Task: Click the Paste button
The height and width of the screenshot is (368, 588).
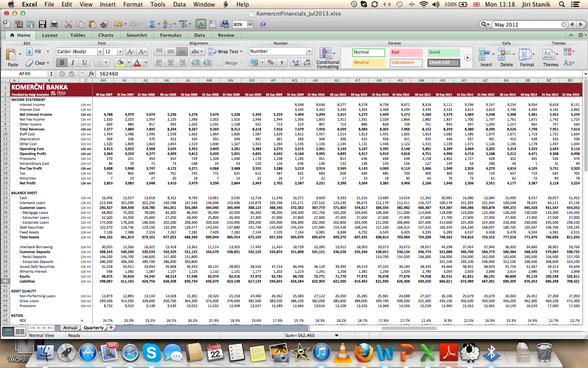Action: coord(13,57)
